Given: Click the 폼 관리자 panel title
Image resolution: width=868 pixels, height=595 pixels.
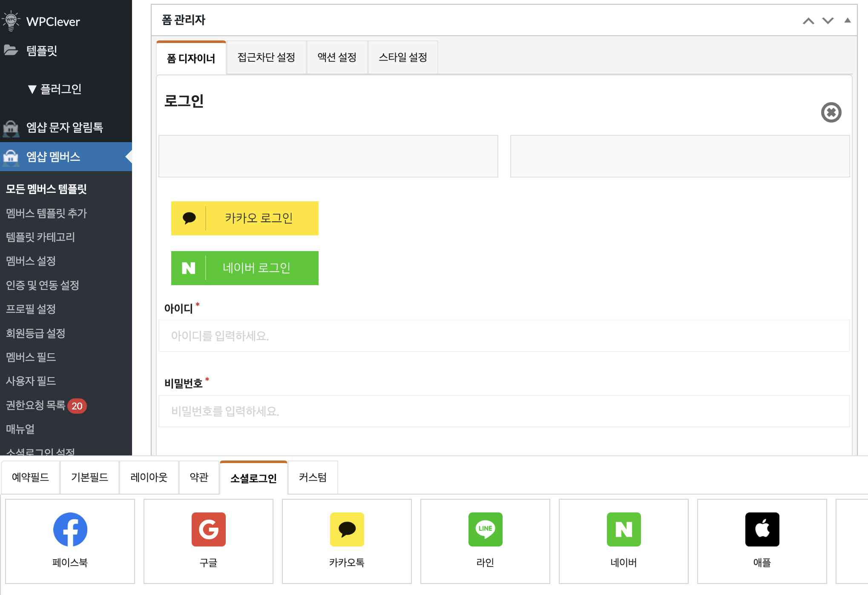Looking at the screenshot, I should pos(184,20).
